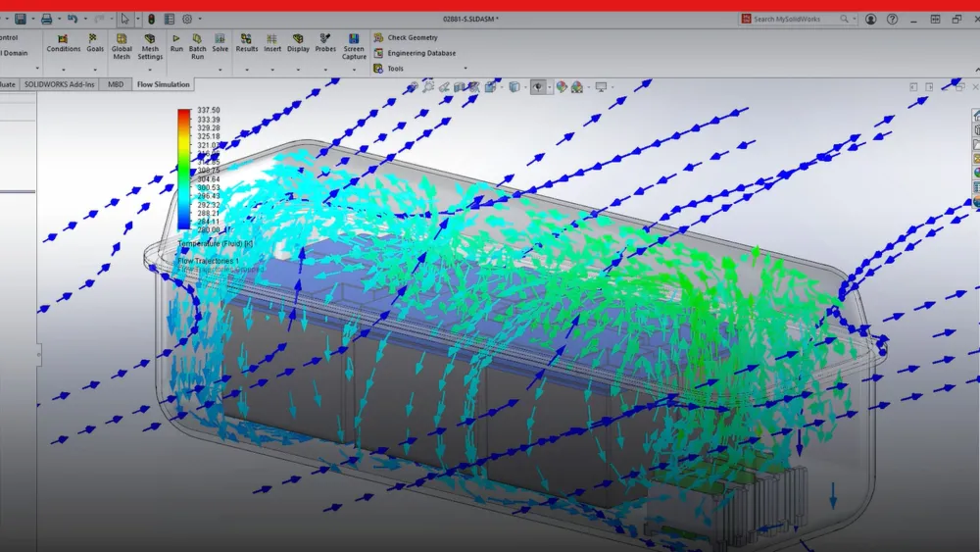Click the Screen Capture tool
Viewport: 980px width, 552px height.
coord(354,47)
